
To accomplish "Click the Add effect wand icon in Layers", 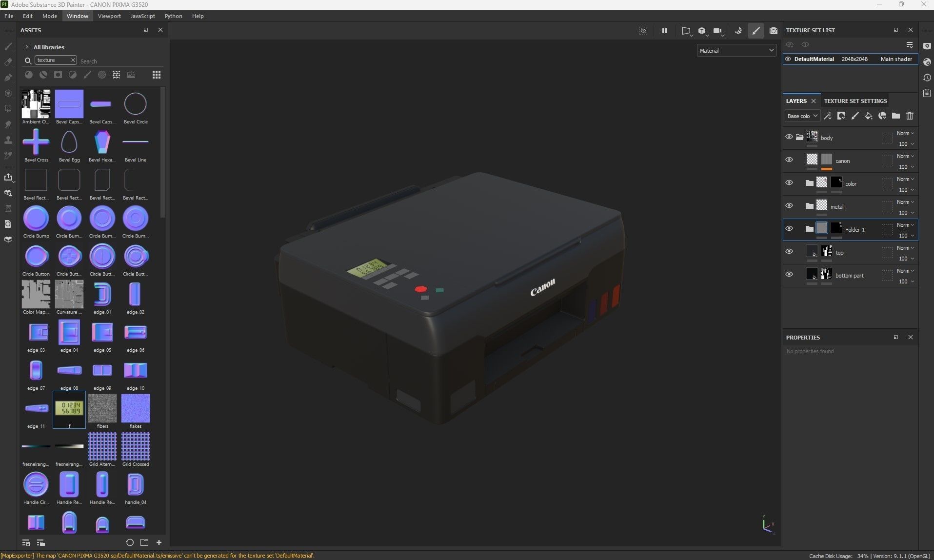I will pos(827,116).
